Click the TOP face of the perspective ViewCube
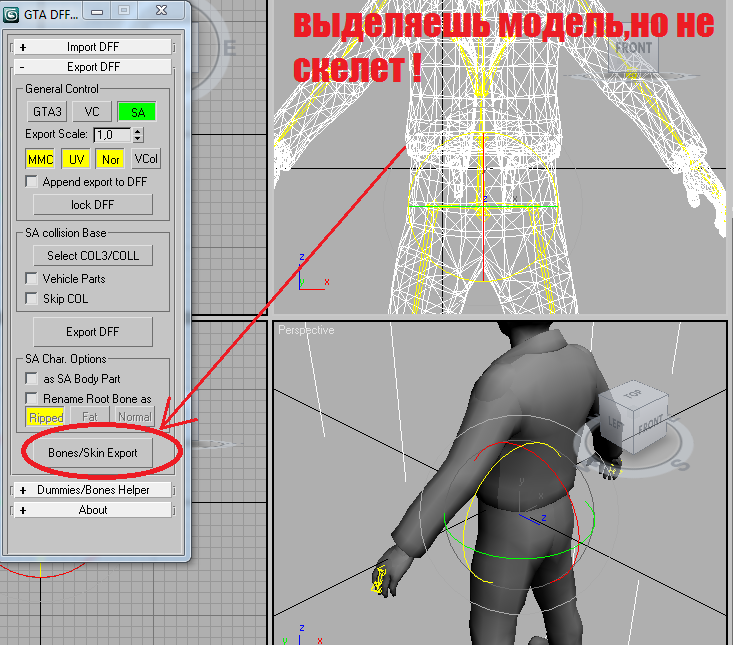This screenshot has height=645, width=733. pyautogui.click(x=633, y=395)
